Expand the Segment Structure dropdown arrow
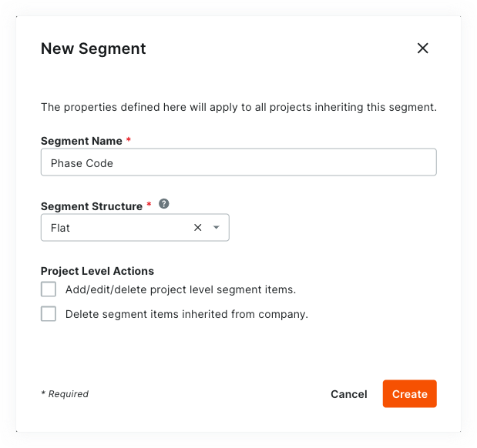Viewport: 477px width, 448px height. 217,227
